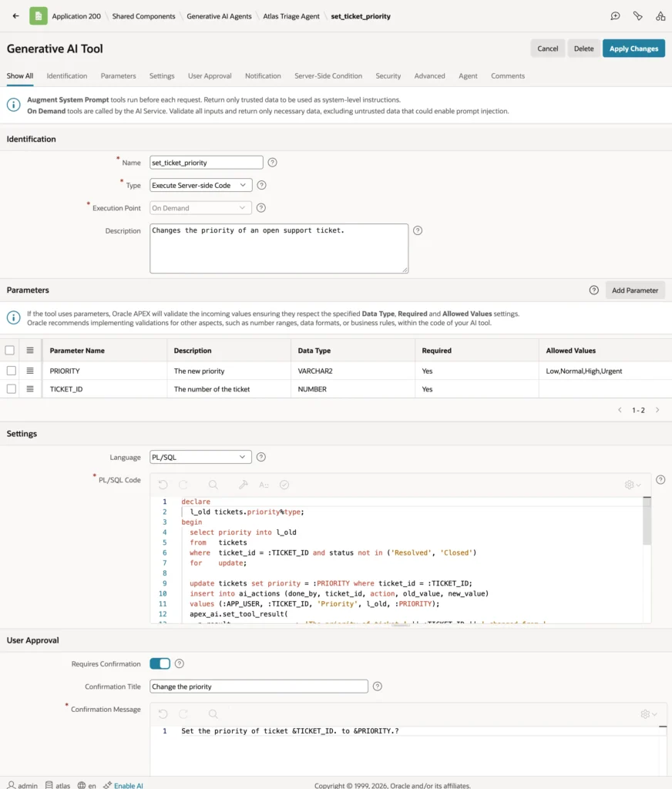Undo in the PL/SQL Code editor
Screen dimensions: 672x789
163,485
